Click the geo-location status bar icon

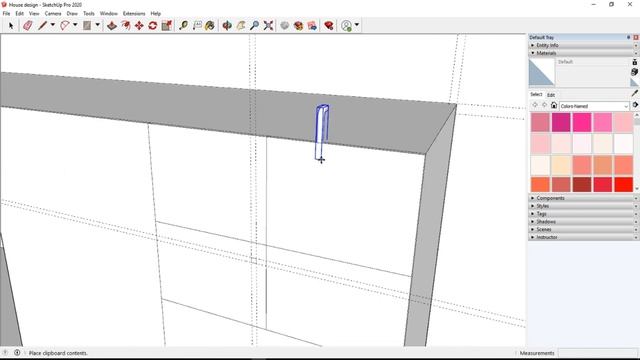(x=5, y=353)
